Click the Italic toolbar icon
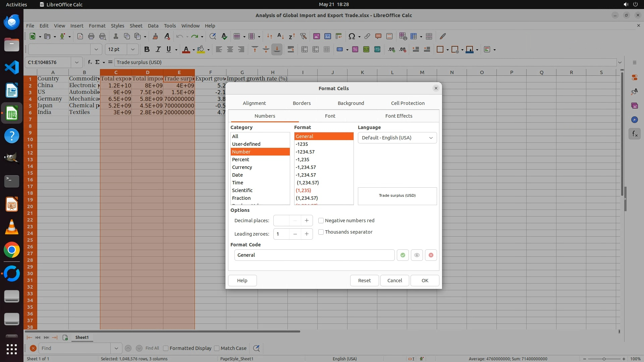 (158, 50)
